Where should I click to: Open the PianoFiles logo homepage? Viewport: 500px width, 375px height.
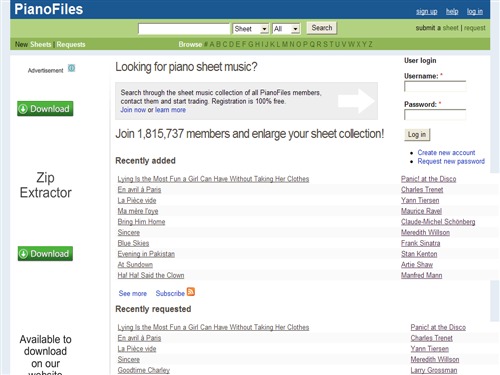[x=49, y=9]
